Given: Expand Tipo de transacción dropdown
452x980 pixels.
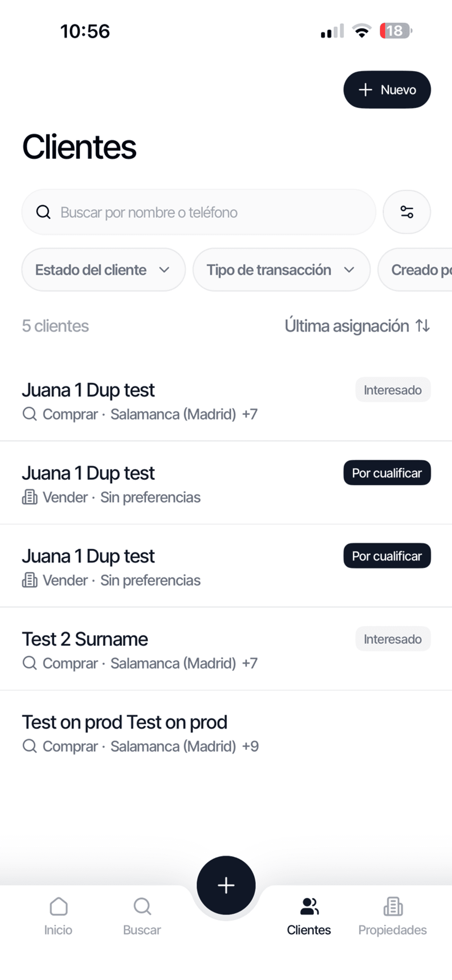Looking at the screenshot, I should coord(281,270).
